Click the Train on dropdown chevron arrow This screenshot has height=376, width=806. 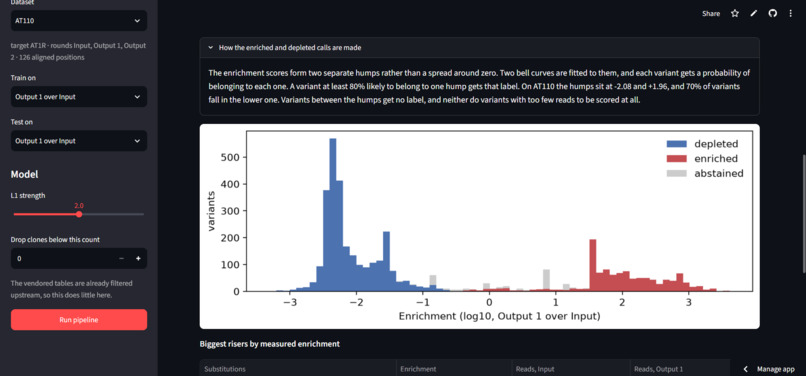(x=137, y=97)
